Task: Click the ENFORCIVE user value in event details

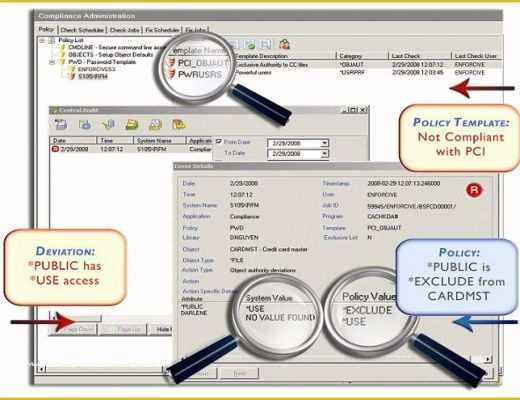Action: tap(382, 194)
